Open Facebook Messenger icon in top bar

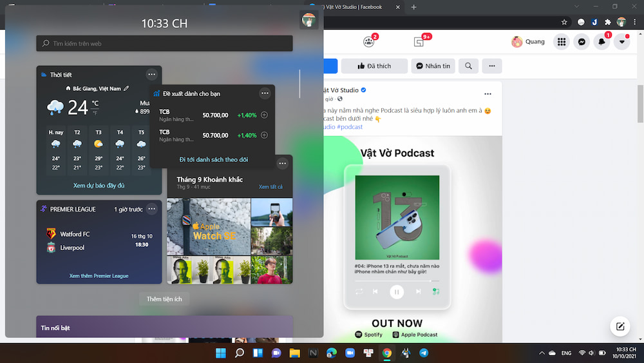click(x=582, y=42)
